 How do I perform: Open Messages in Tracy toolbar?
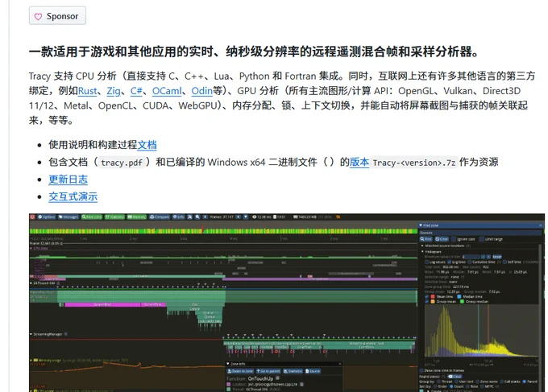(x=68, y=217)
